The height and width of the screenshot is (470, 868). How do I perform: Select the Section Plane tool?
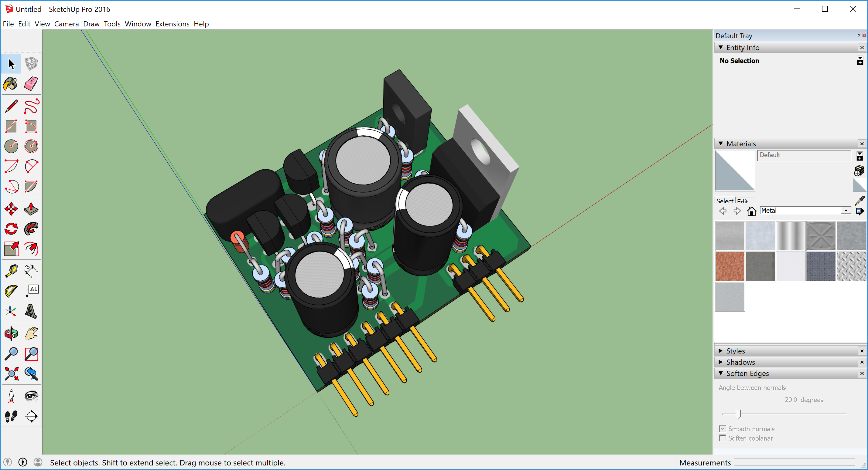(x=31, y=417)
